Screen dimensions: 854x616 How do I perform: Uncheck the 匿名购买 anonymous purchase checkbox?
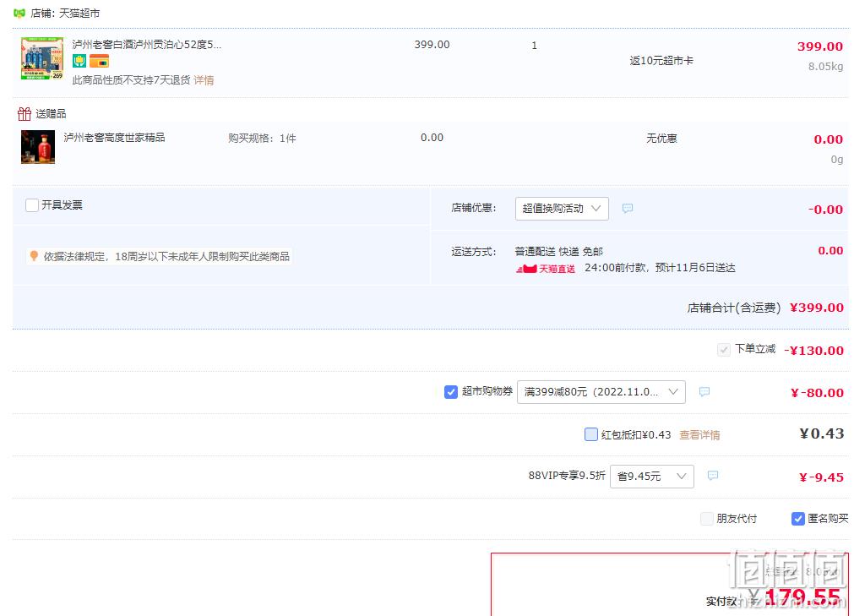[798, 519]
